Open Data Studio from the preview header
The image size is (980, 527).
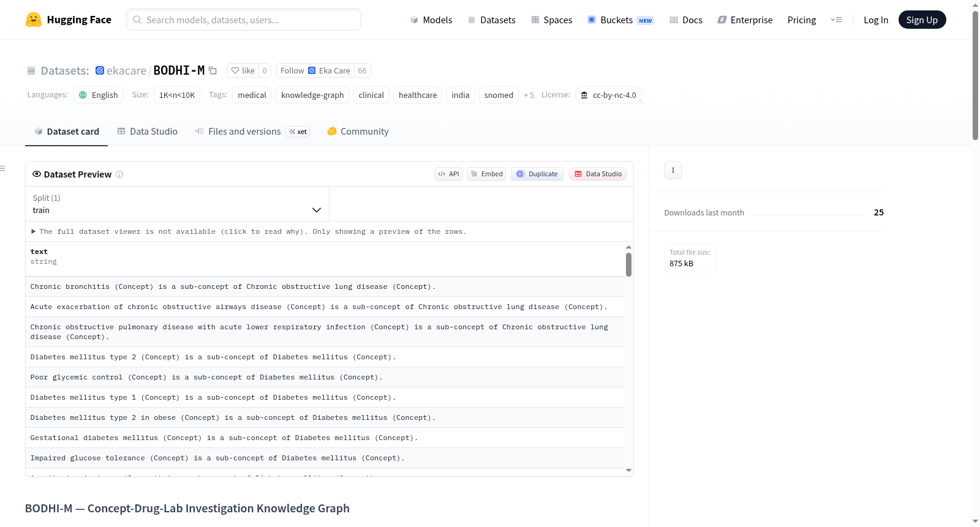(x=598, y=174)
